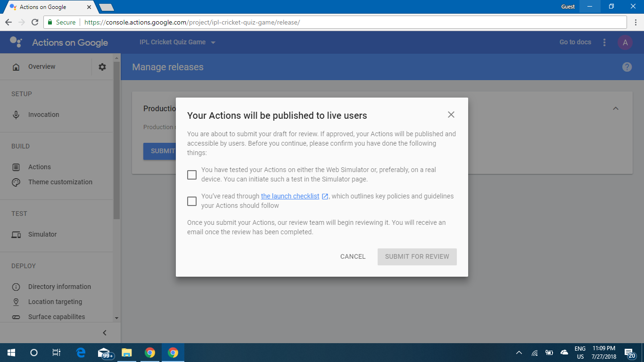Open Theme customization
Viewport: 644px width, 362px height.
point(60,182)
